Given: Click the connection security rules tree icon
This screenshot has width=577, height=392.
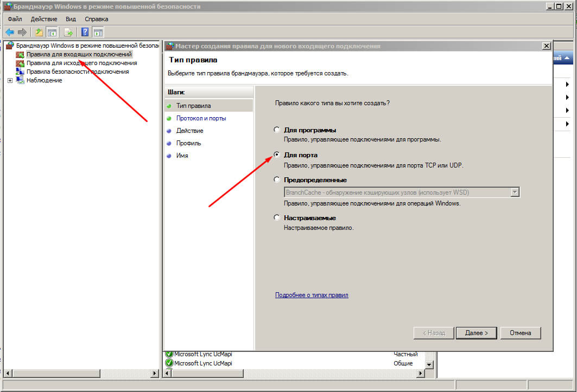Looking at the screenshot, I should click(20, 72).
